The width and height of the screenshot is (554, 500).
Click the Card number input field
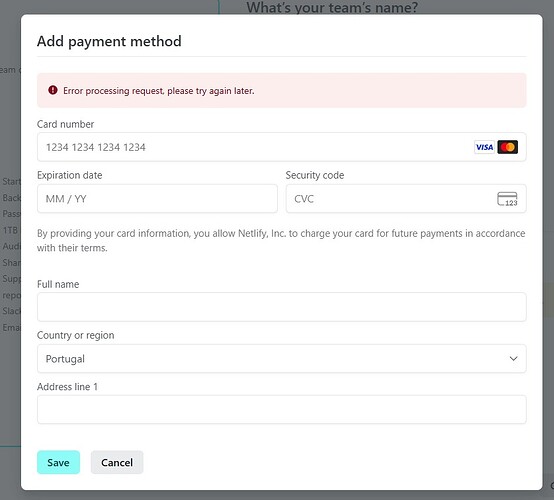[x=282, y=147]
